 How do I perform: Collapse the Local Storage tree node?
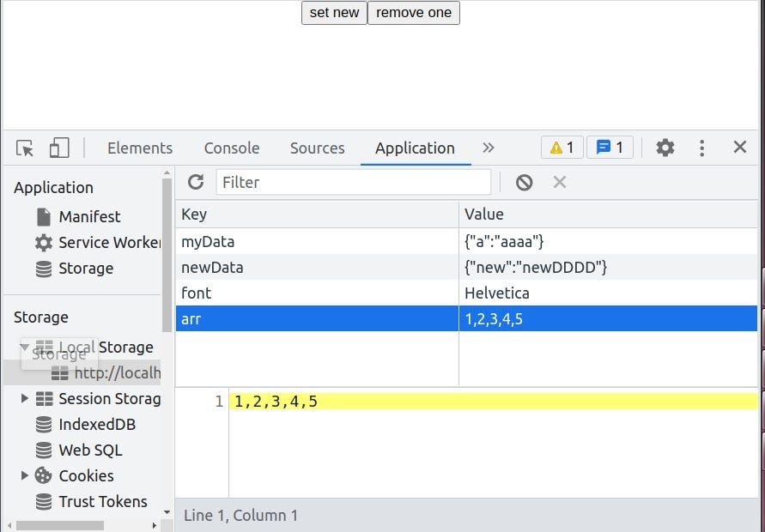[25, 347]
